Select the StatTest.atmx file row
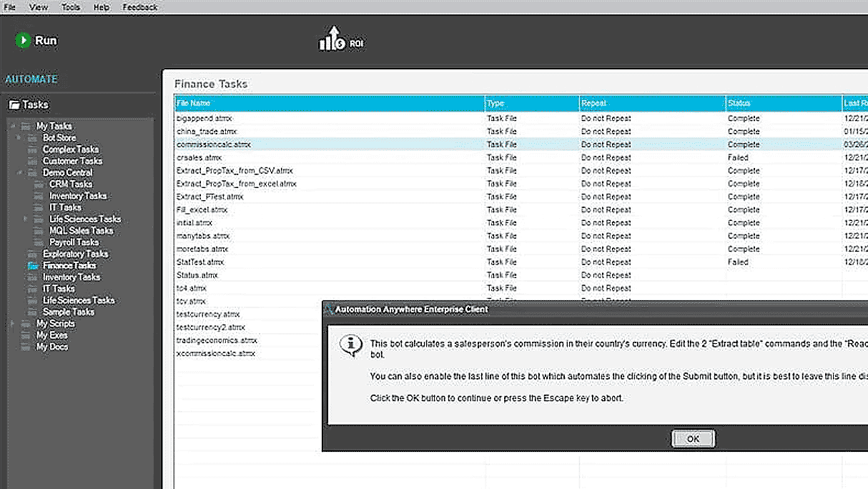The width and height of the screenshot is (868, 489). (521, 262)
